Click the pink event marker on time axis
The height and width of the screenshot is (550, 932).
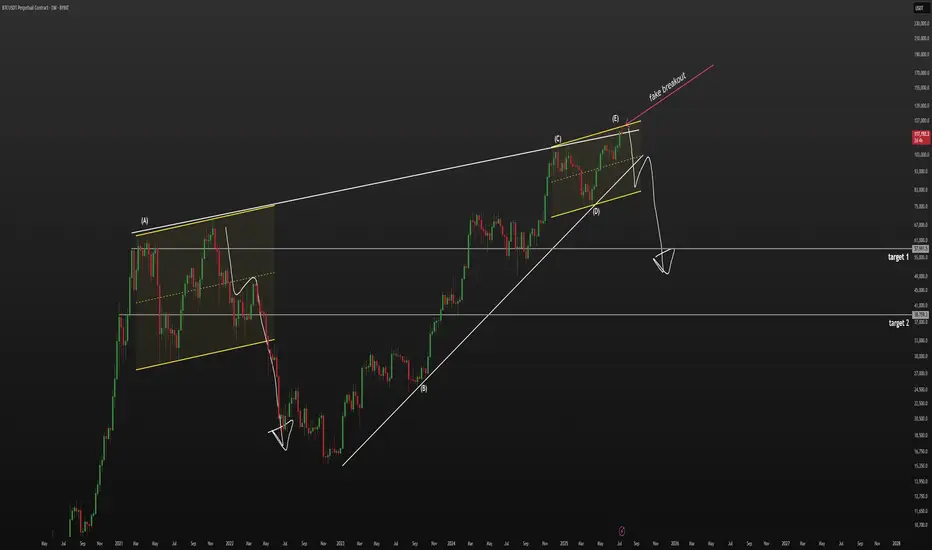622,531
